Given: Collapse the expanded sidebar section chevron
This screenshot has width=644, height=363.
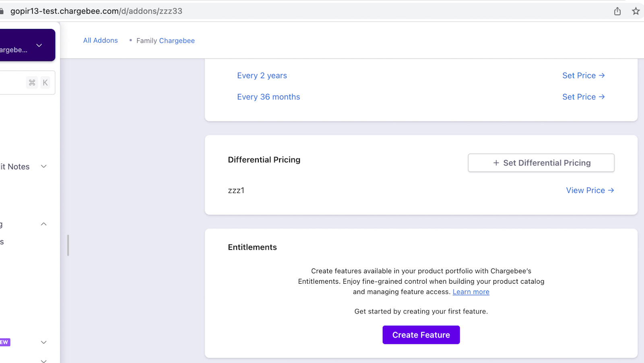Looking at the screenshot, I should point(44,224).
